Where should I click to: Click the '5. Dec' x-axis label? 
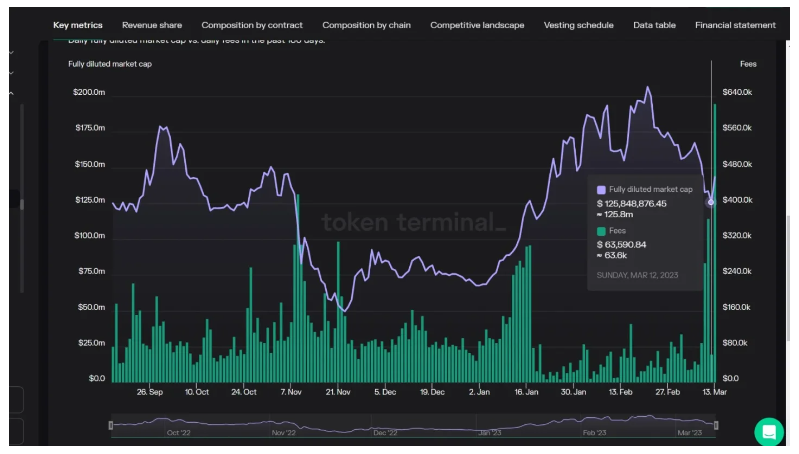[385, 392]
